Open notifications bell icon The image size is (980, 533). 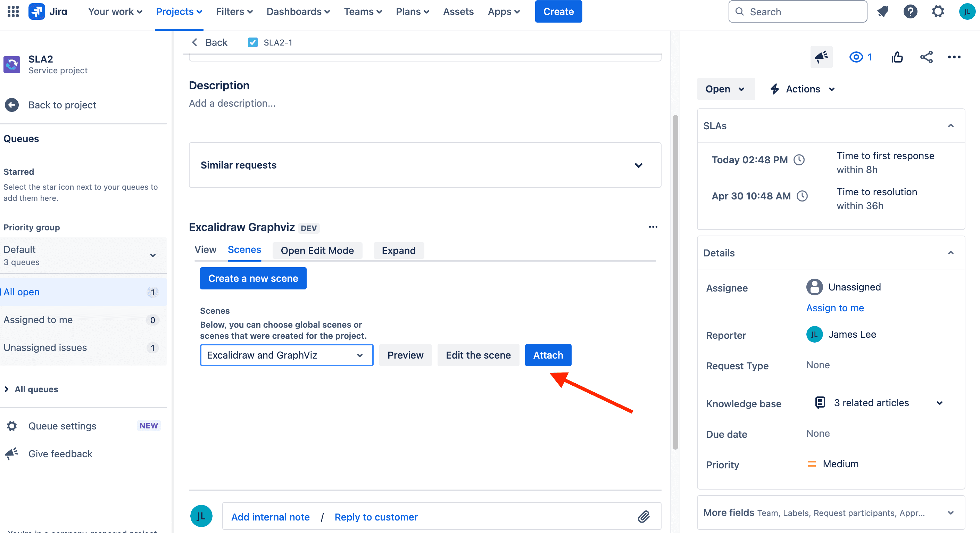[883, 11]
